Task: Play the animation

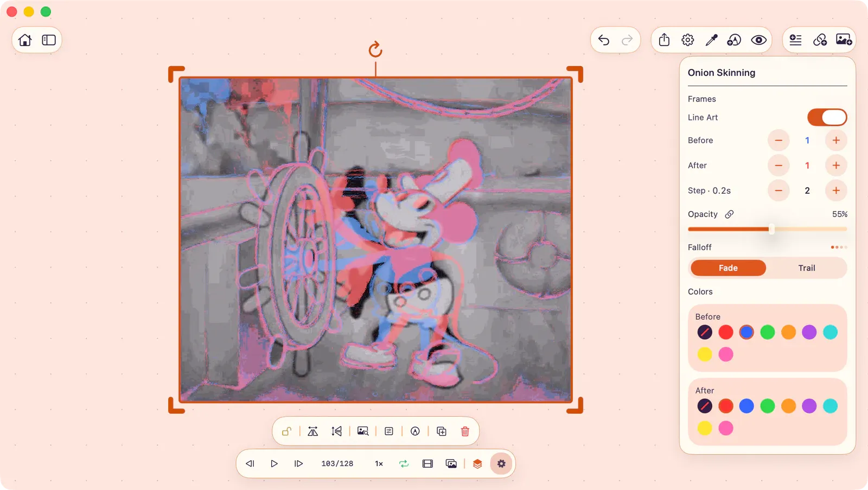Action: point(274,463)
